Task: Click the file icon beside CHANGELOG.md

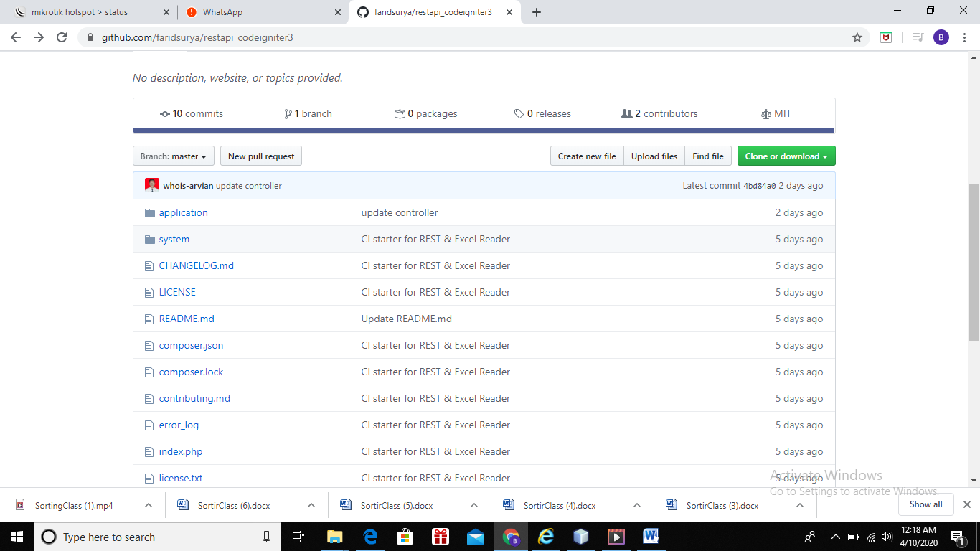Action: [149, 266]
